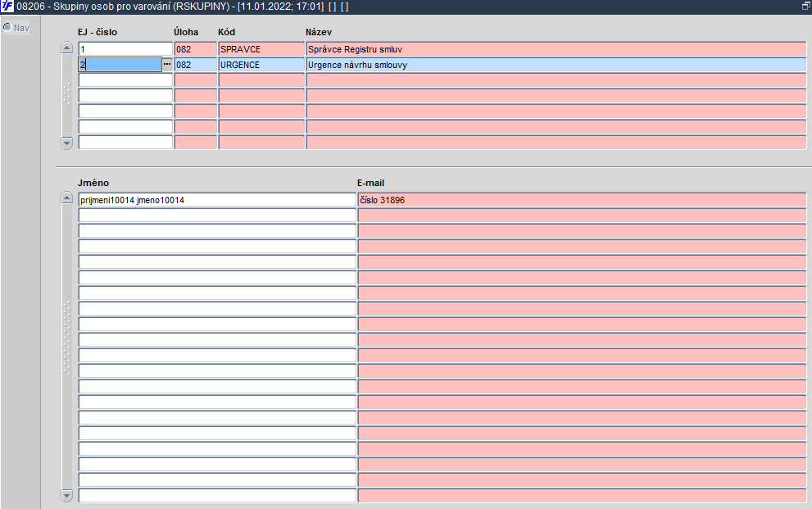Click the second empty Jméno row field
This screenshot has height=509, width=812.
tap(217, 231)
